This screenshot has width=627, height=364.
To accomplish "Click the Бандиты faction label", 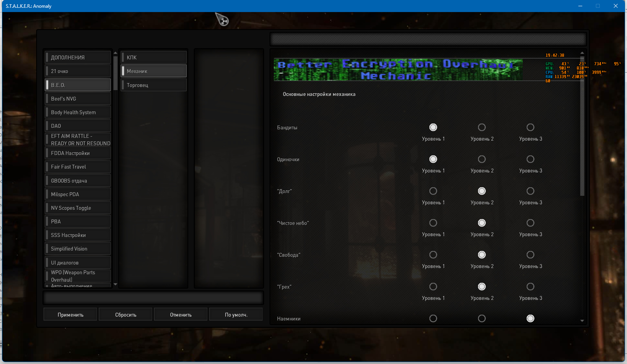I will pos(287,128).
